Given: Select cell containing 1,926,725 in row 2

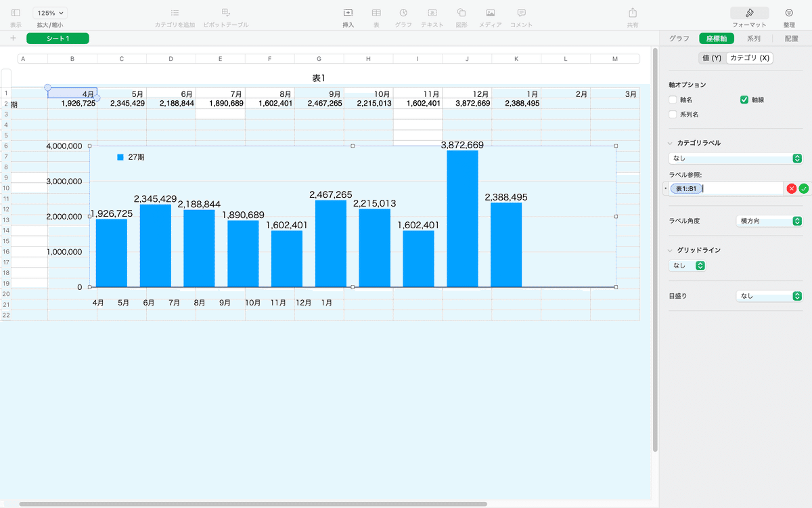Looking at the screenshot, I should pos(72,104).
